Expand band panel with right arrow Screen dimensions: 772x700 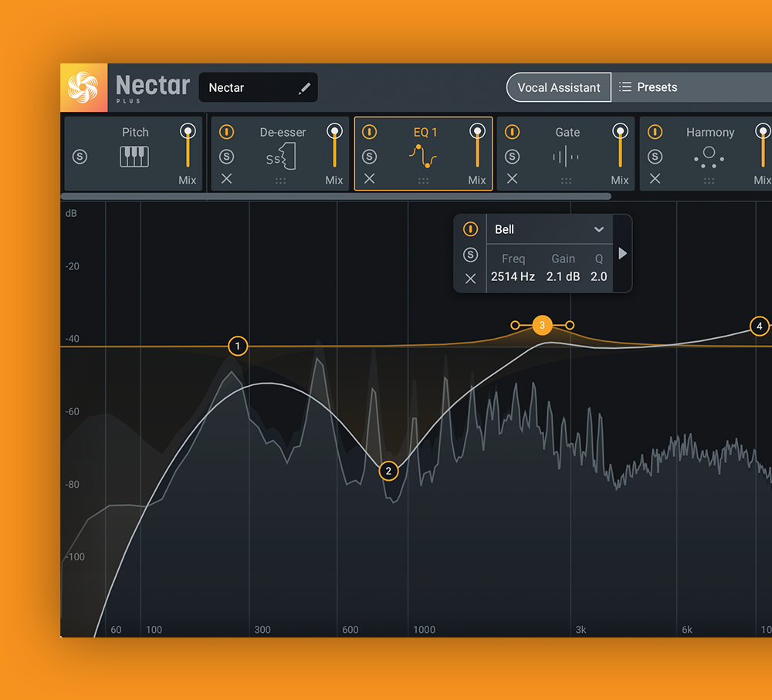pos(622,253)
